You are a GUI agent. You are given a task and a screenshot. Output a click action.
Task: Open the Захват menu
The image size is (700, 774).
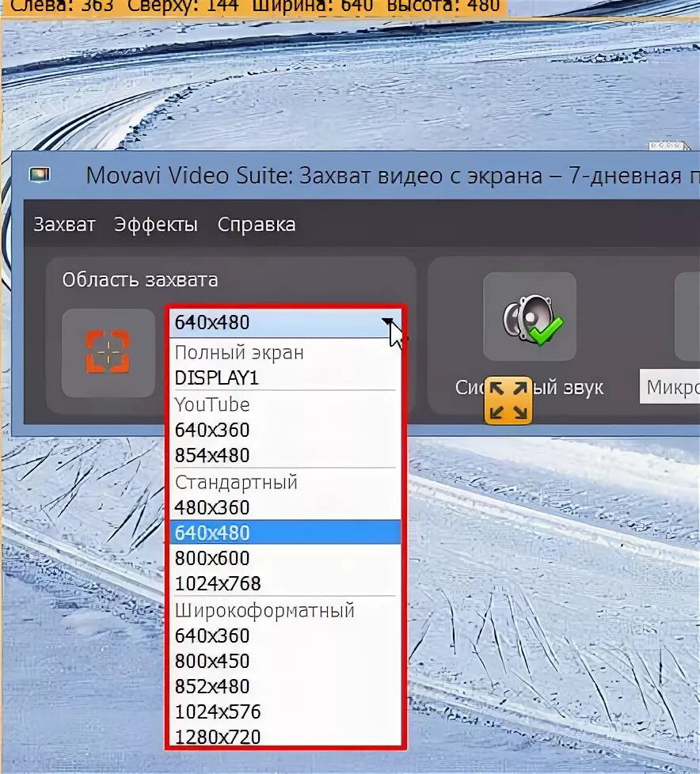(x=64, y=225)
